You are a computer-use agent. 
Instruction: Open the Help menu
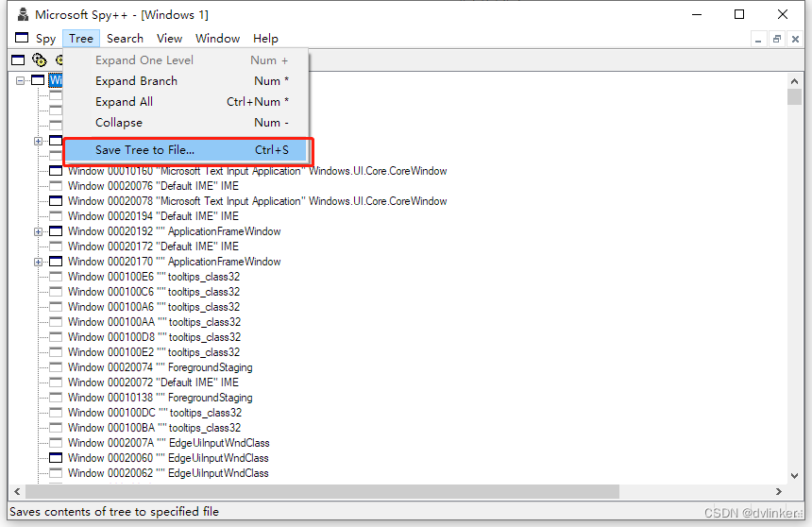pos(265,39)
